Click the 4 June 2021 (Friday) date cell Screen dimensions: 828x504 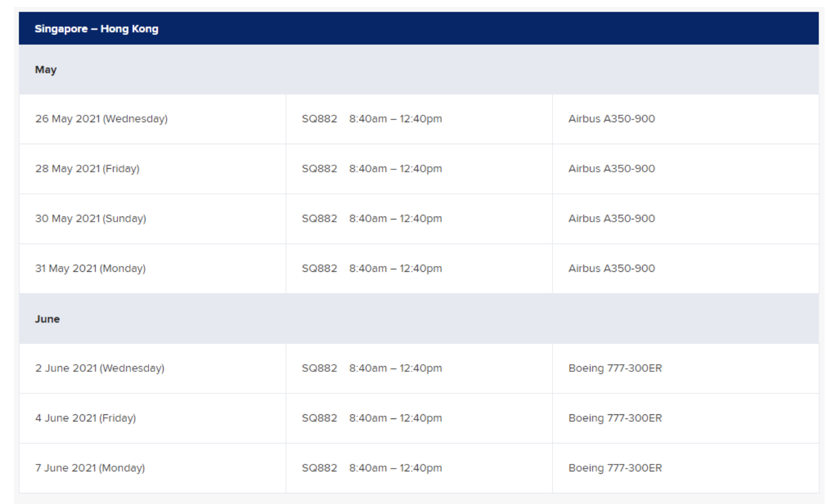153,418
